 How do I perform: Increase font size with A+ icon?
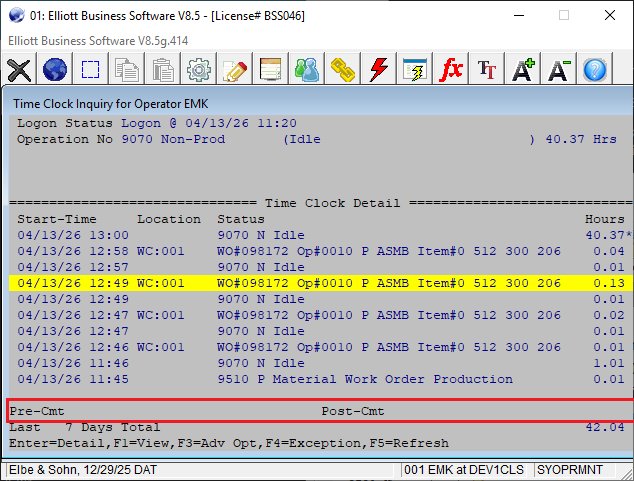pyautogui.click(x=523, y=70)
